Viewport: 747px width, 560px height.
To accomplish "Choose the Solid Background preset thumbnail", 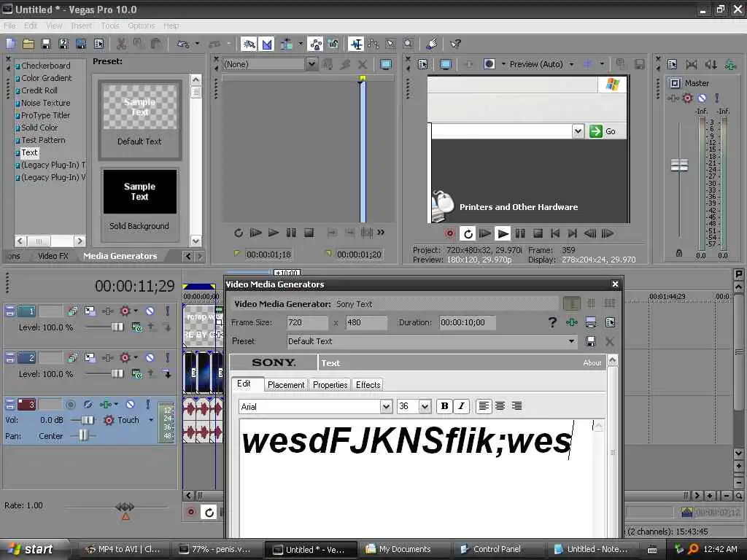I will coord(139,204).
